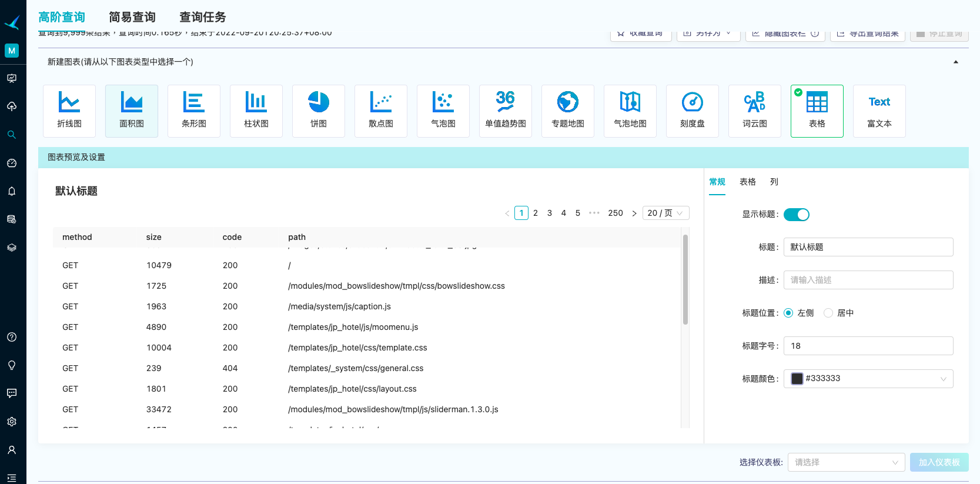
Task: Choose the 富文本 rich text type
Action: coord(879,111)
